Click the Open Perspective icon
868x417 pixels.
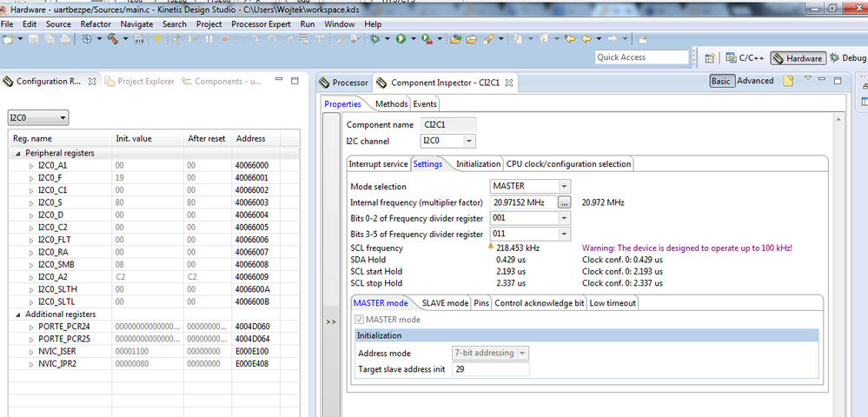pos(710,57)
